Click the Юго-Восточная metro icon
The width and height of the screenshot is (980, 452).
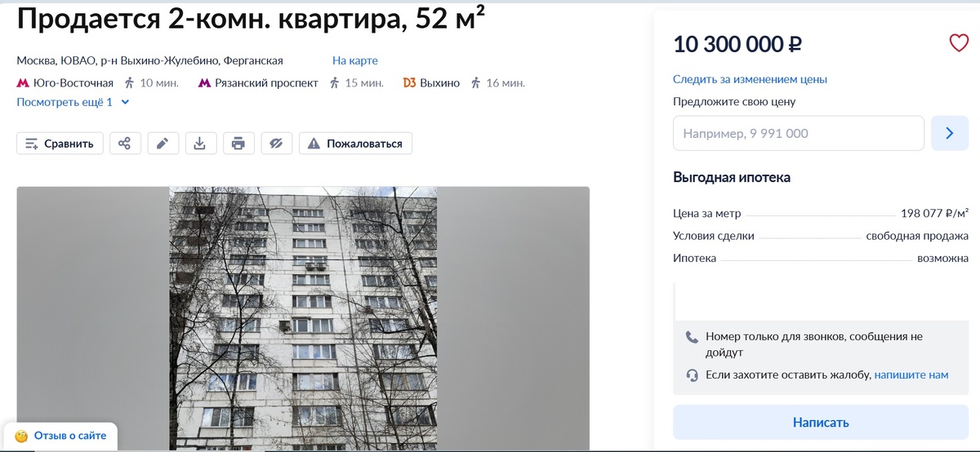click(23, 83)
